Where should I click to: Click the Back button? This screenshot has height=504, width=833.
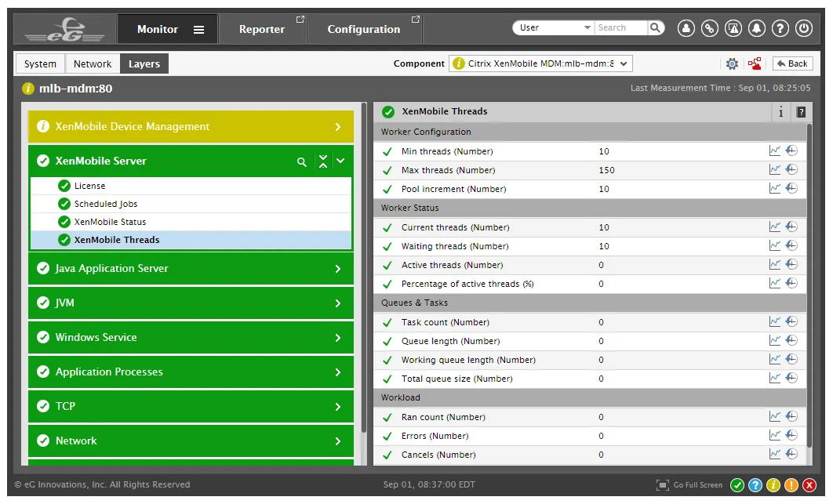point(793,63)
